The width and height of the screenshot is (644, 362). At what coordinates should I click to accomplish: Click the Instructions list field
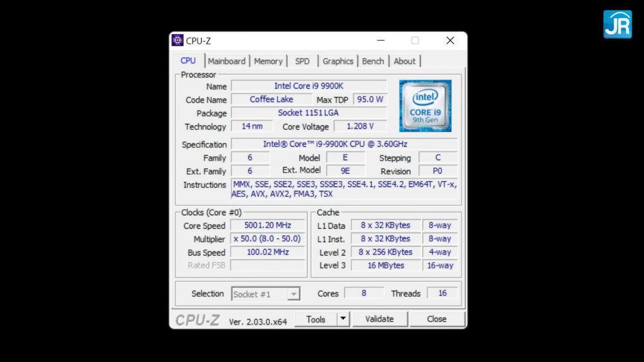click(x=344, y=189)
